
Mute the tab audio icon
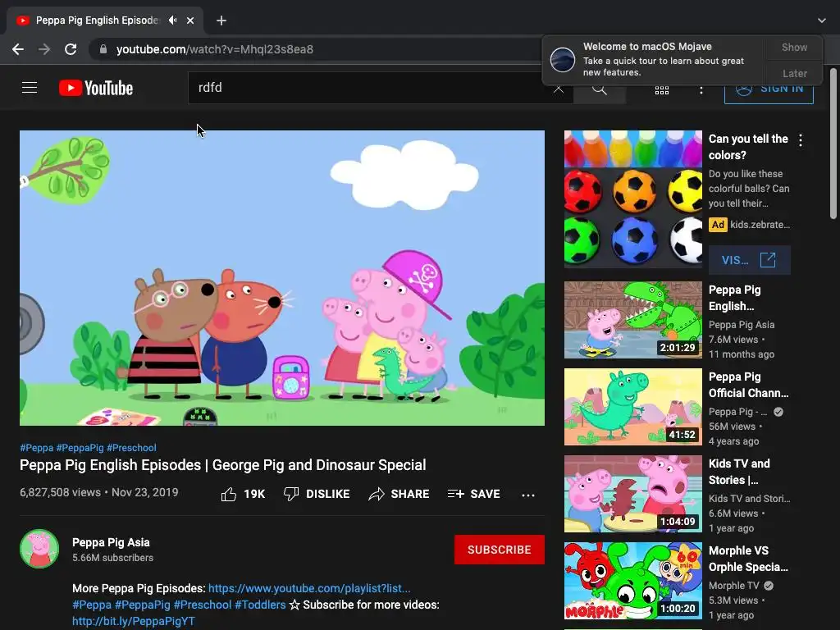[x=172, y=21]
